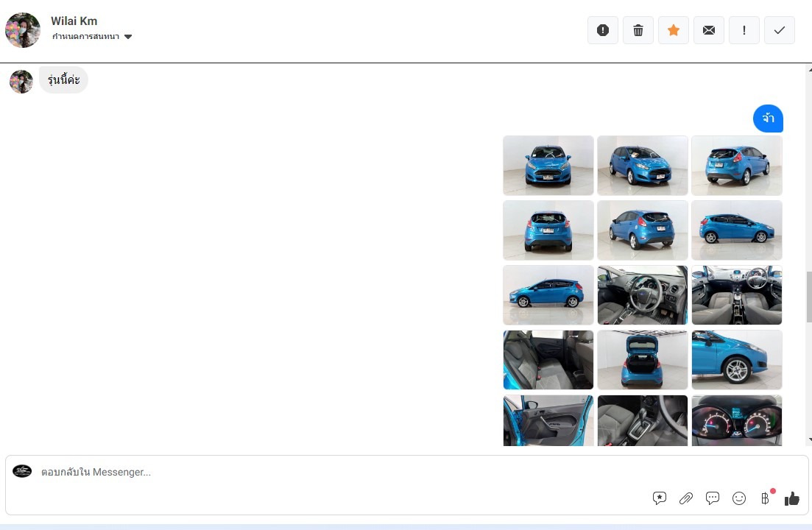Flag conversation with the exclamation mark button
The height and width of the screenshot is (530, 812).
click(744, 30)
